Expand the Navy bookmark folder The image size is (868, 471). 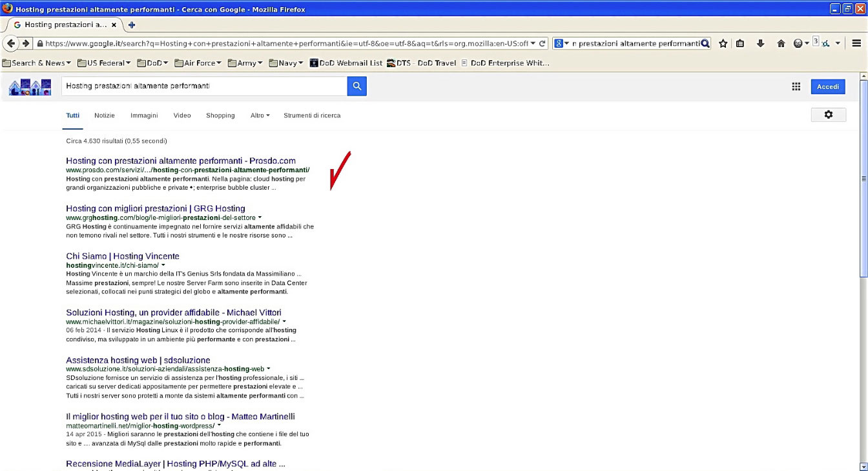click(286, 63)
